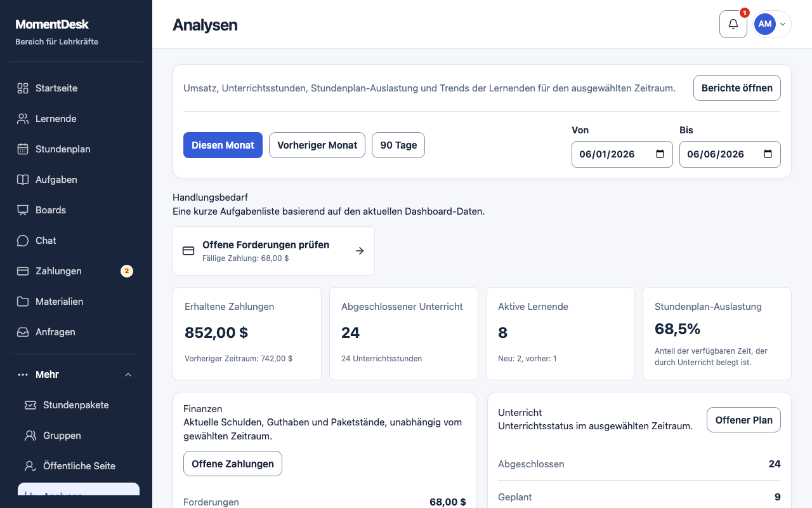Click the Stundenpakete ticket icon
Screen dimensions: 812x508
point(30,405)
